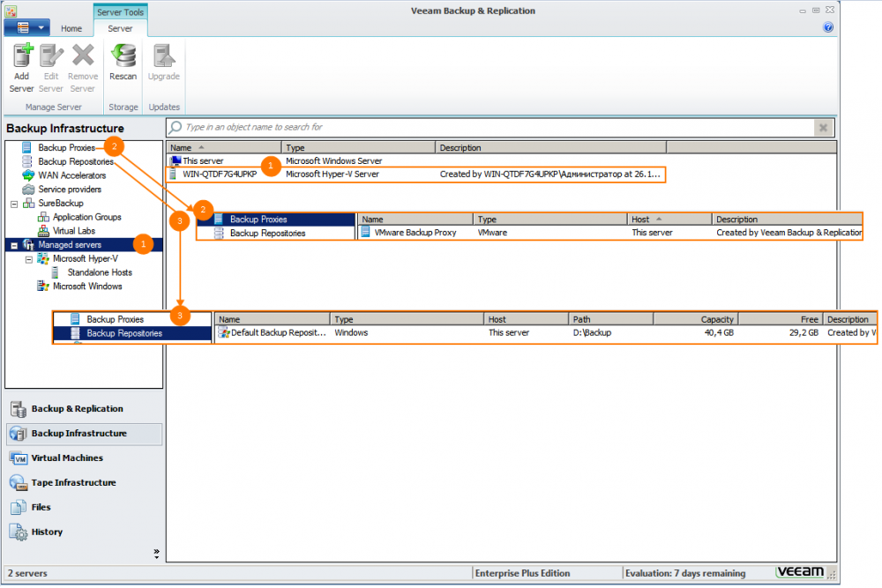882x588 pixels.
Task: Select Service providers tree node
Action: pos(70,190)
